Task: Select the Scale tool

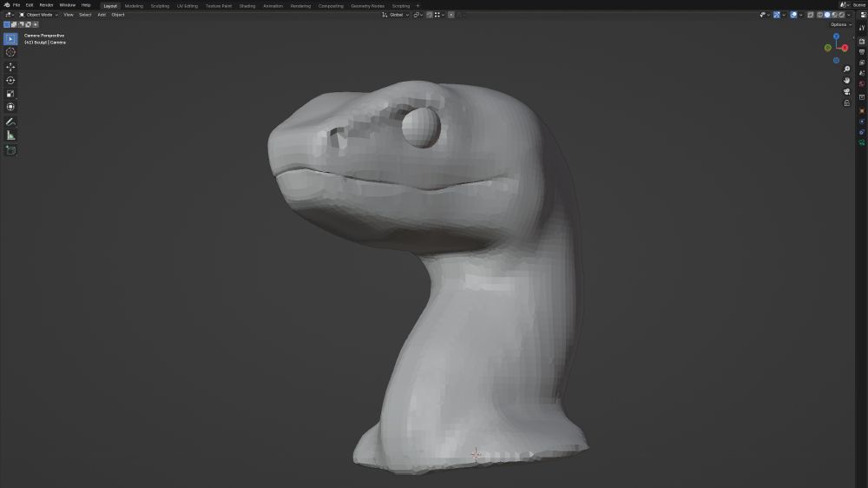Action: (x=10, y=94)
